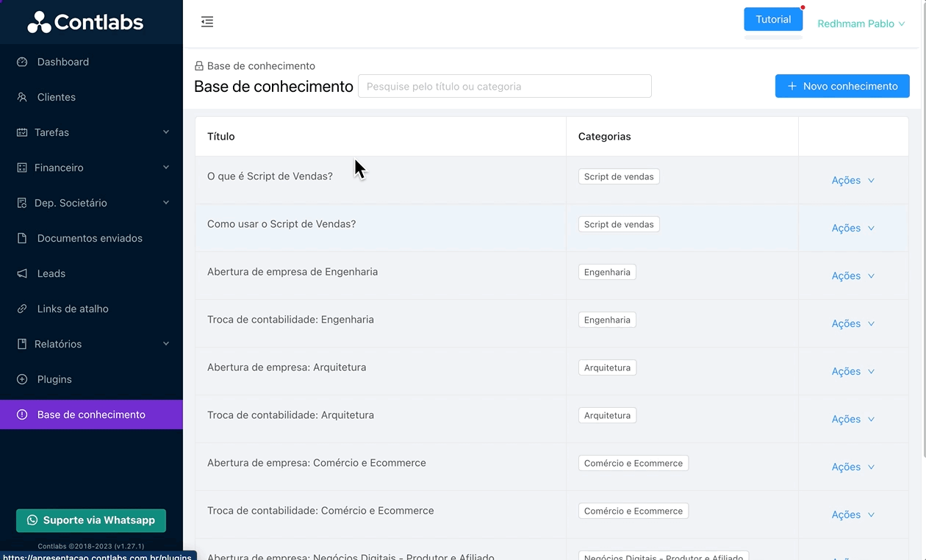Select Base de conhecimento menu item

[x=91, y=415]
